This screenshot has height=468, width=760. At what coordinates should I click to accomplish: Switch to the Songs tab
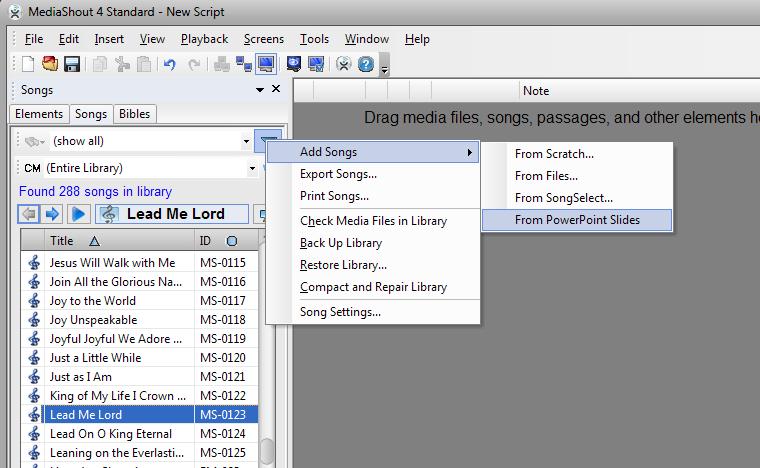91,114
